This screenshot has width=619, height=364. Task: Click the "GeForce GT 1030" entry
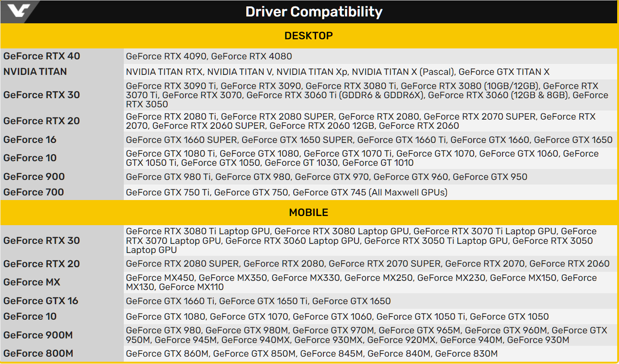pyautogui.click(x=302, y=163)
